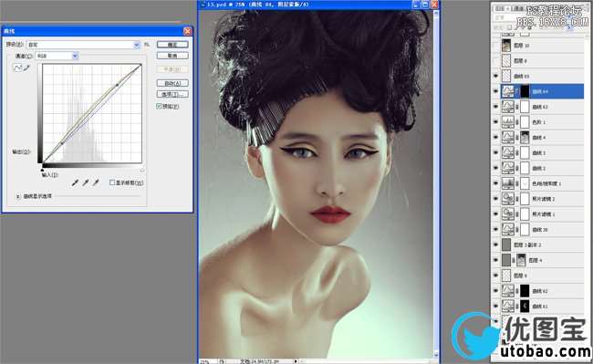Viewport: 593px width, 364px height.
Task: Select the black mask of the highlighted curves layer
Action: tap(525, 91)
